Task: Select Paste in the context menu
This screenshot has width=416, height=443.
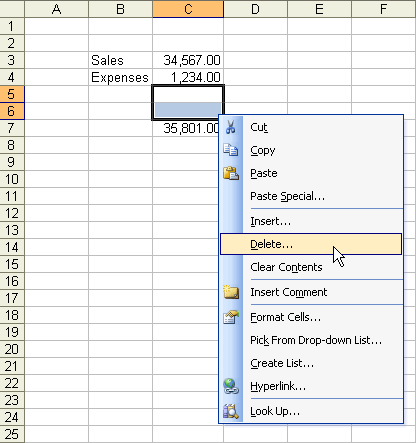Action: click(x=311, y=173)
